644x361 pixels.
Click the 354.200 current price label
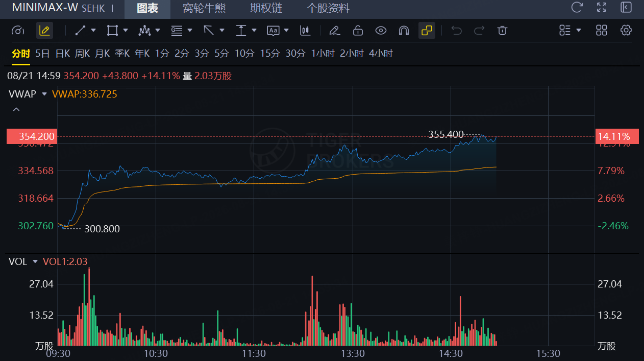click(x=32, y=136)
